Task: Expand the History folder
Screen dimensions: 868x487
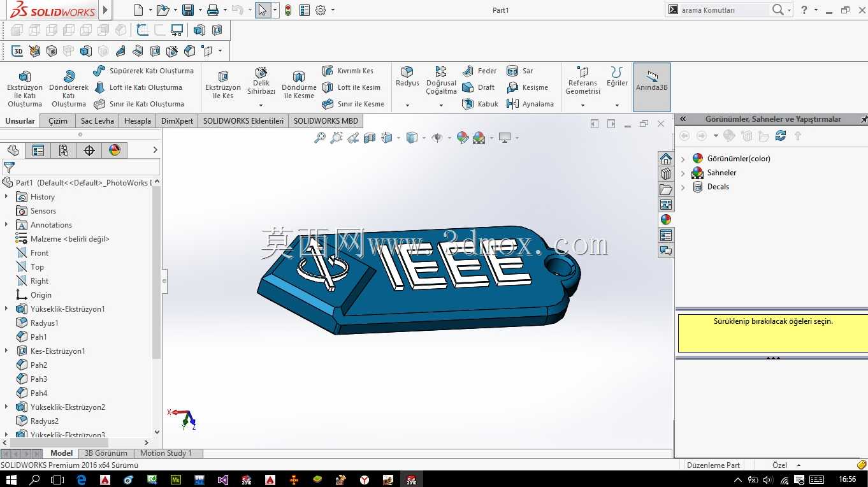Action: pyautogui.click(x=6, y=197)
